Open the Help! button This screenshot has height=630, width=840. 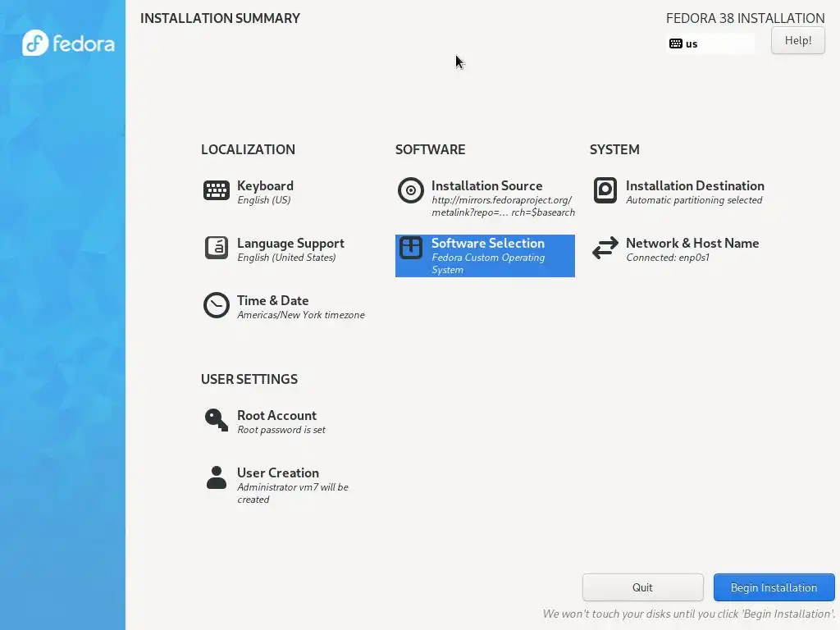click(798, 41)
